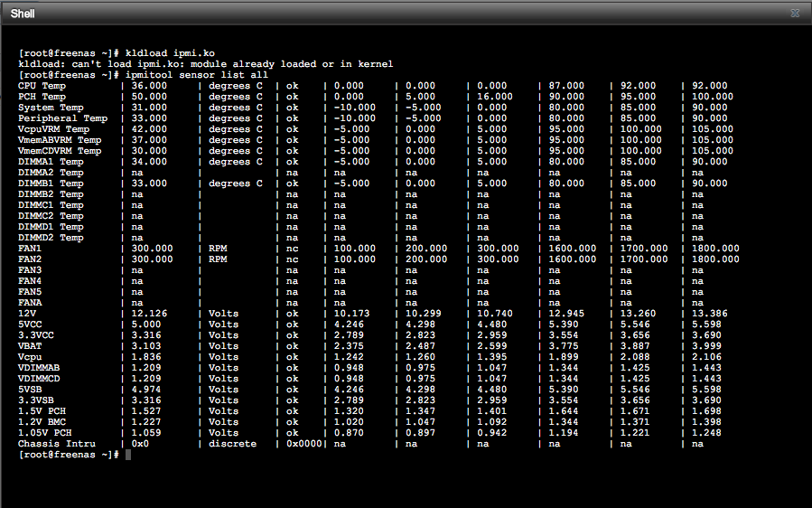Select the '100.000' last threshold of PCH Temp
The height and width of the screenshot is (508, 812).
click(713, 97)
